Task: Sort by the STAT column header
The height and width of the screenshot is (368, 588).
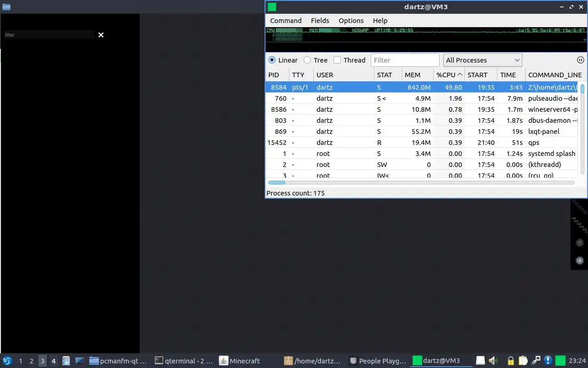Action: point(388,75)
